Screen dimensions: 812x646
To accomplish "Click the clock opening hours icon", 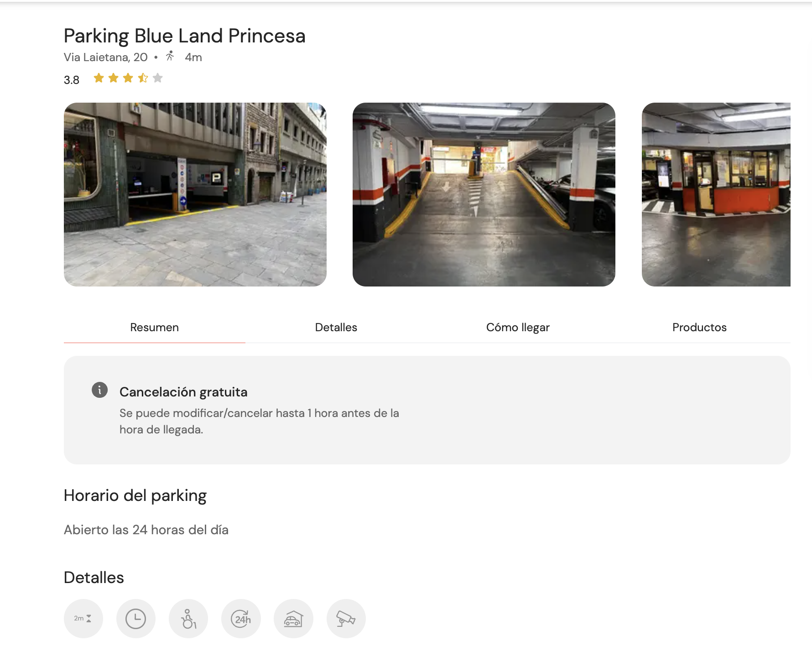I will [x=135, y=619].
